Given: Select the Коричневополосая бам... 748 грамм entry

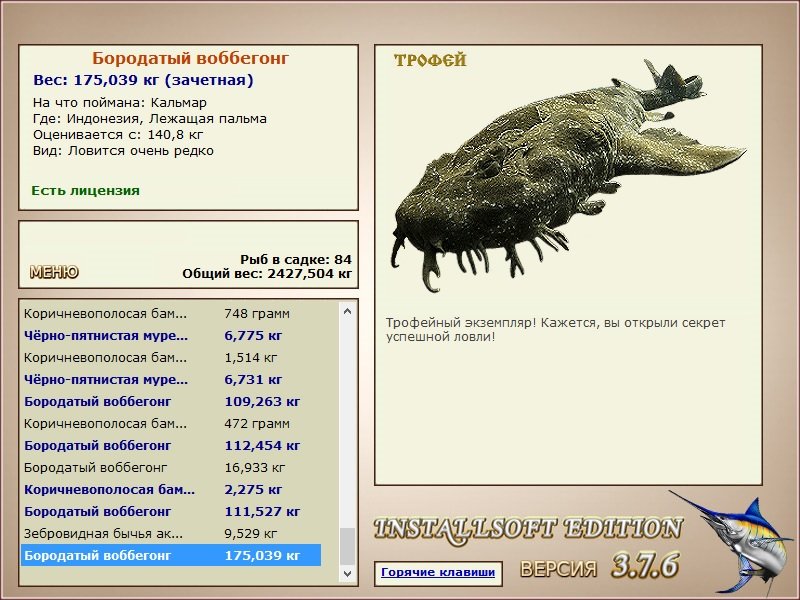Looking at the screenshot, I should coord(171,313).
